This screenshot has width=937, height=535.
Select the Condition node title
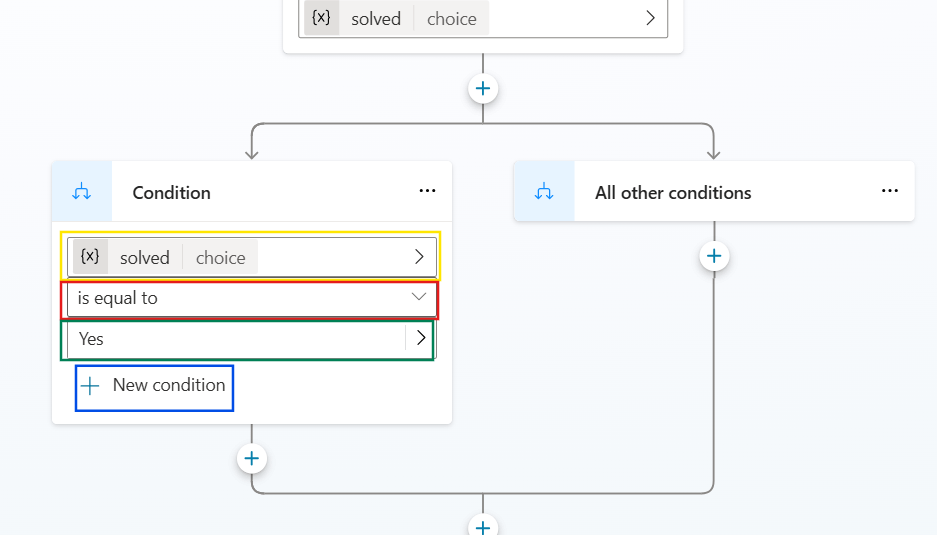tap(172, 192)
